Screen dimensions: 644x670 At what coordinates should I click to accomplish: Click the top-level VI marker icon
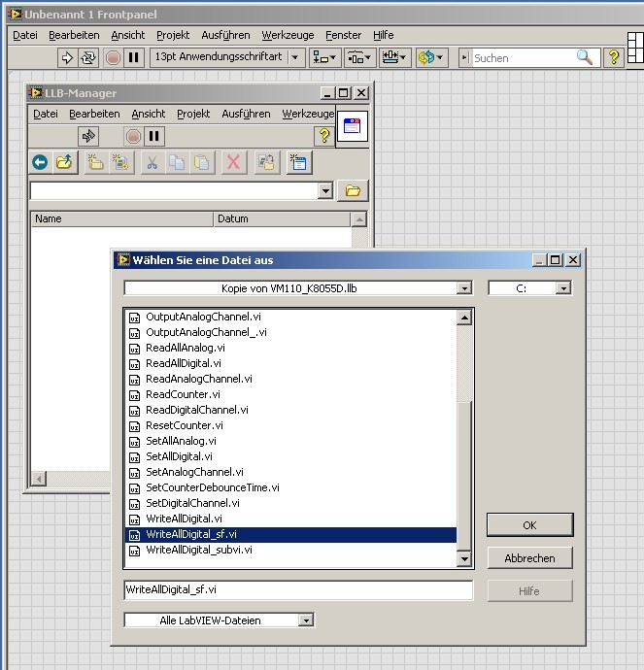click(x=299, y=162)
